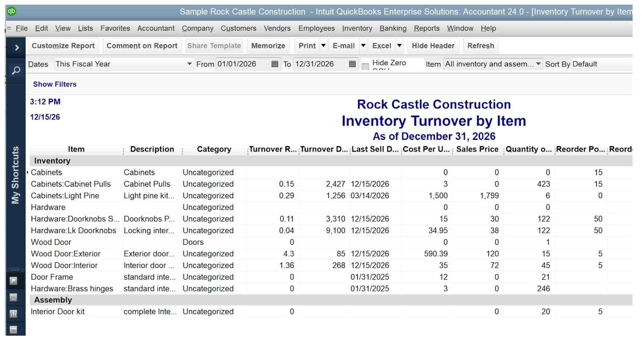The image size is (644, 340).
Task: Open the Help menu
Action: pyautogui.click(x=488, y=28)
